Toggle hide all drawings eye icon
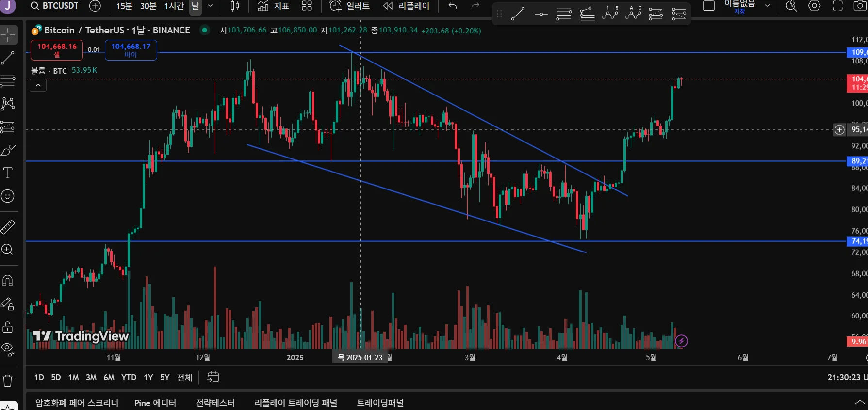The height and width of the screenshot is (410, 868). [8, 349]
